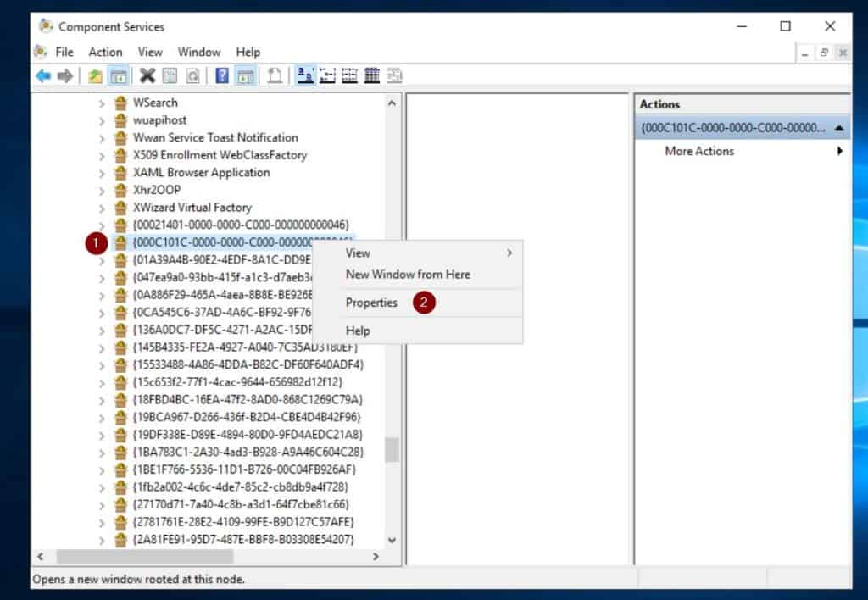Expand the Wwan Service Toast Notification node
868x600 pixels.
tap(102, 138)
